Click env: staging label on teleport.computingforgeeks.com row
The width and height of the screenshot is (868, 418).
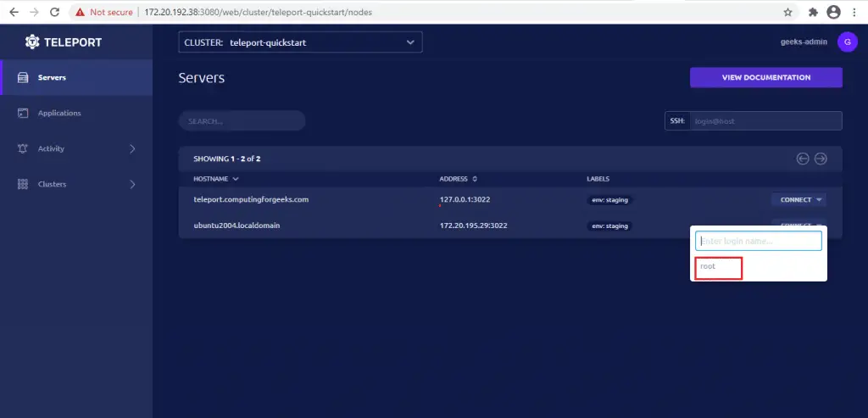click(x=609, y=200)
